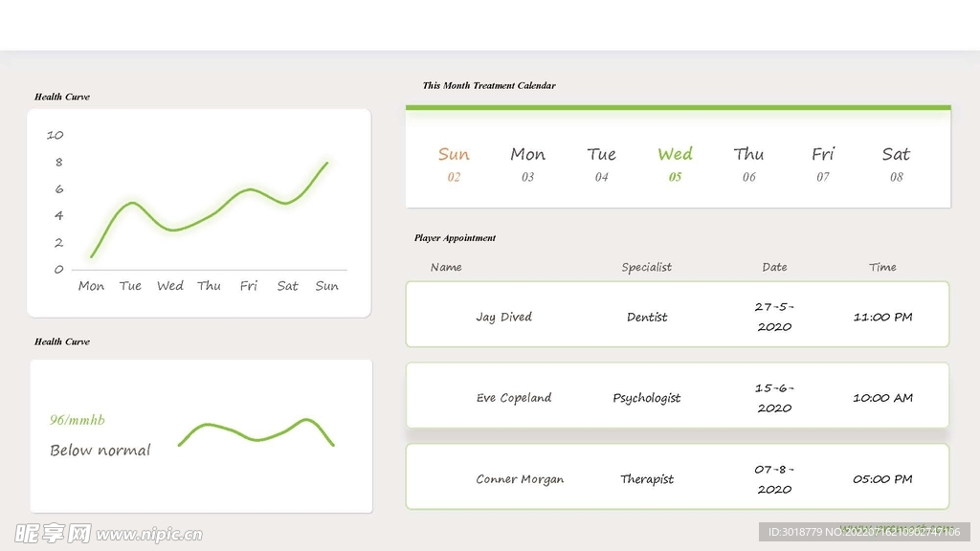The width and height of the screenshot is (980, 551).
Task: Click Thu label on chart axis
Action: click(x=209, y=285)
